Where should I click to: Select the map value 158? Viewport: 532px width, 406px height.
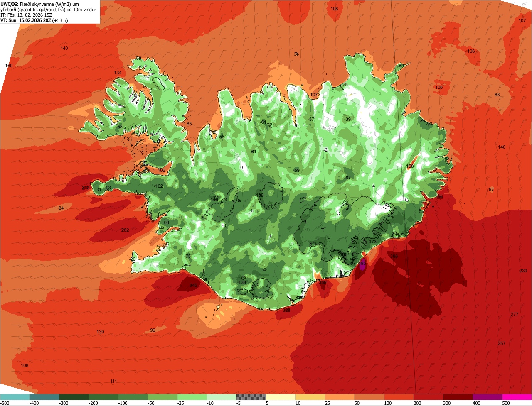tap(410, 166)
